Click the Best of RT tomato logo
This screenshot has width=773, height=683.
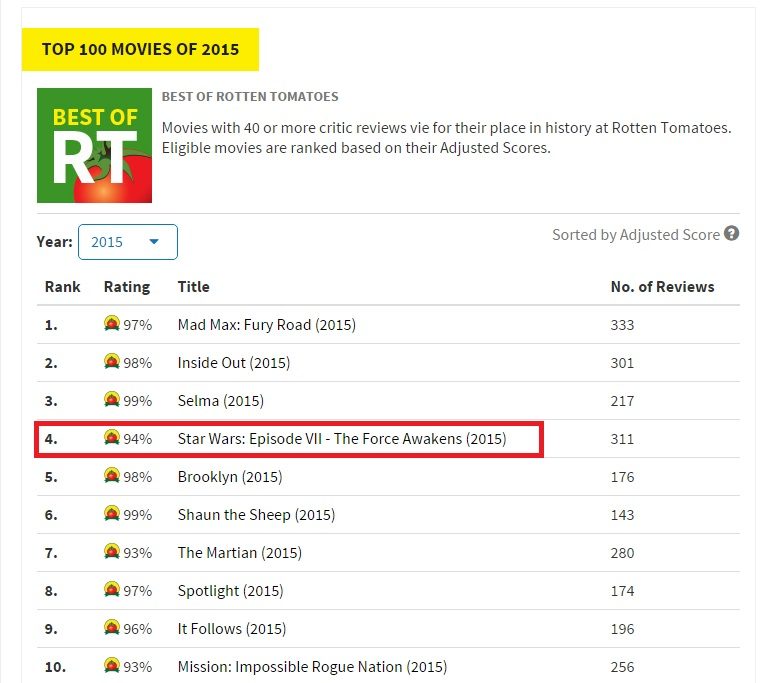click(94, 145)
